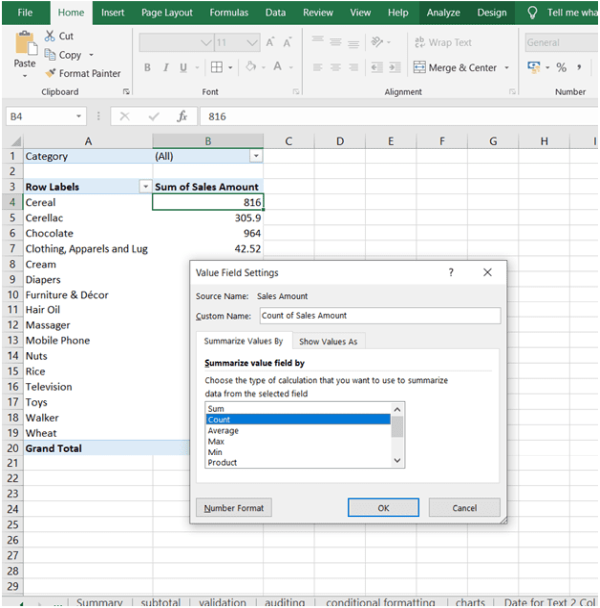Toggle Italic formatting in Font group
600x608 pixels.
(164, 67)
